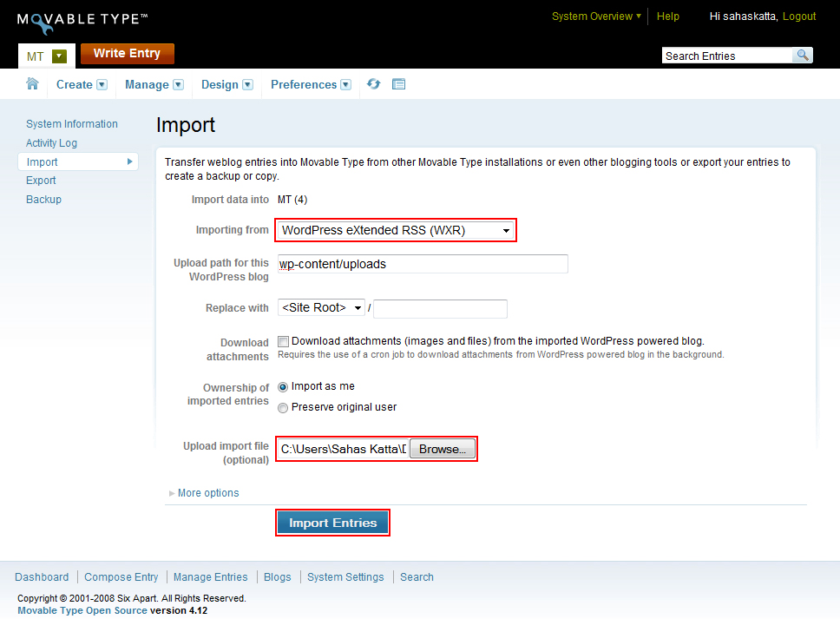This screenshot has width=840, height=632.
Task: Enable the Download attachments checkbox
Action: (x=284, y=341)
